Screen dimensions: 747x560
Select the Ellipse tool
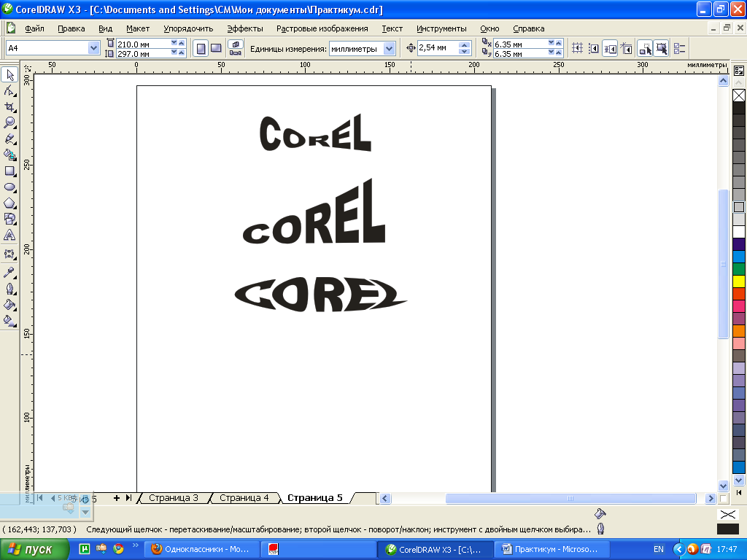pos(9,187)
